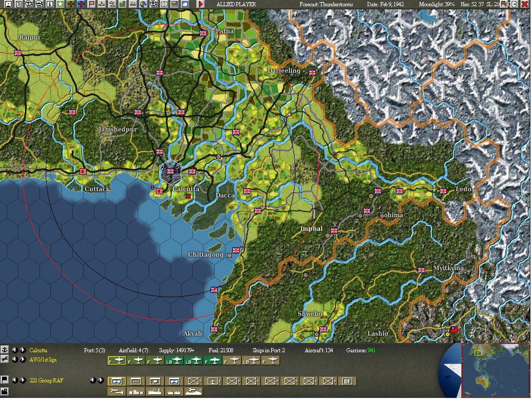532x399 pixels.
Task: Click the anchor port icon beside Calcutta
Action: pyautogui.click(x=4, y=350)
